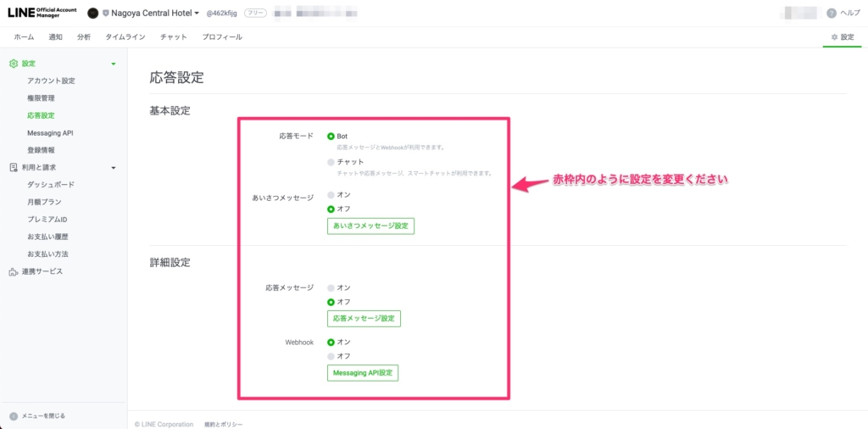Select the チャット response mode radio button

(331, 162)
